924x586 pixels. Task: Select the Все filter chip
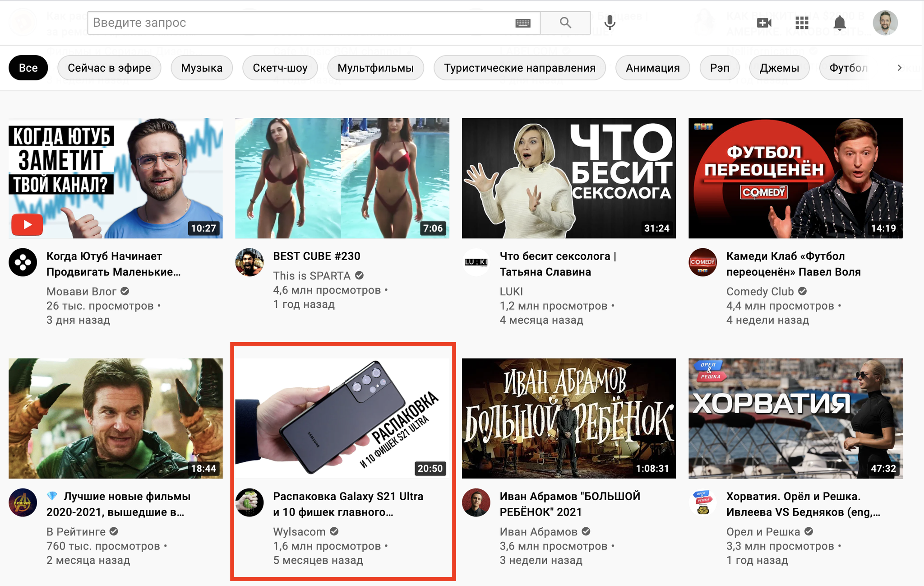[x=28, y=68]
